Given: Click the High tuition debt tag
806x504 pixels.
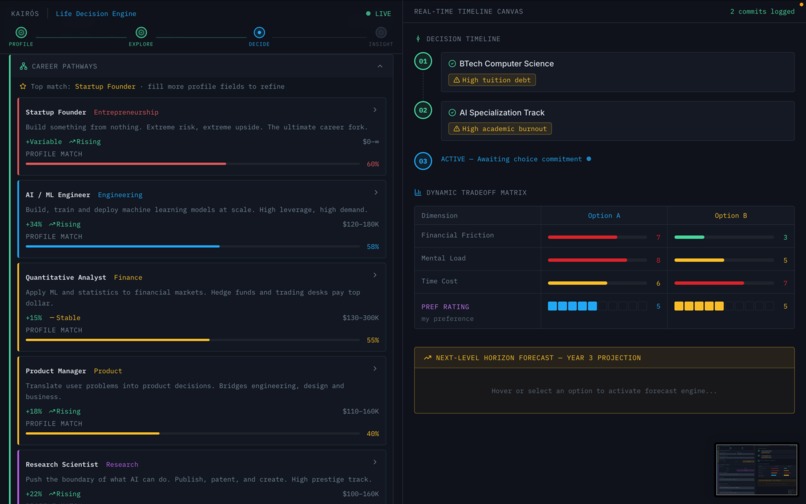Looking at the screenshot, I should (x=492, y=80).
